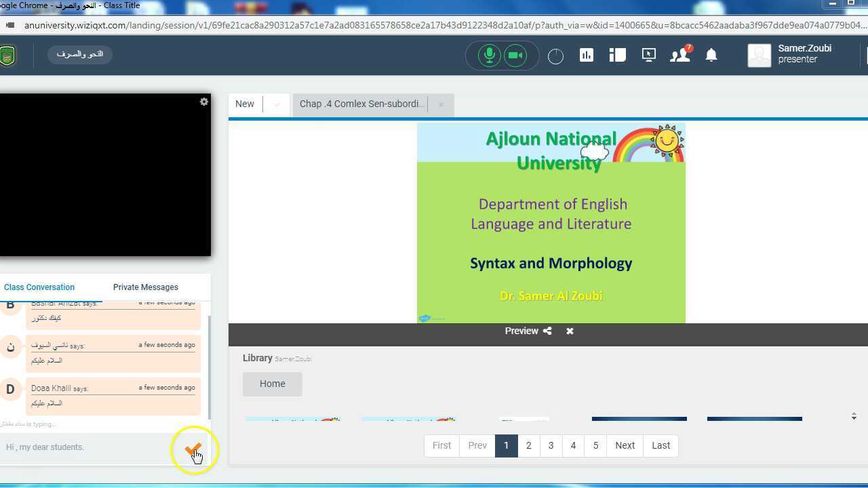Share the previewed slide from Preview bar
Image resolution: width=868 pixels, height=488 pixels.
[x=547, y=331]
